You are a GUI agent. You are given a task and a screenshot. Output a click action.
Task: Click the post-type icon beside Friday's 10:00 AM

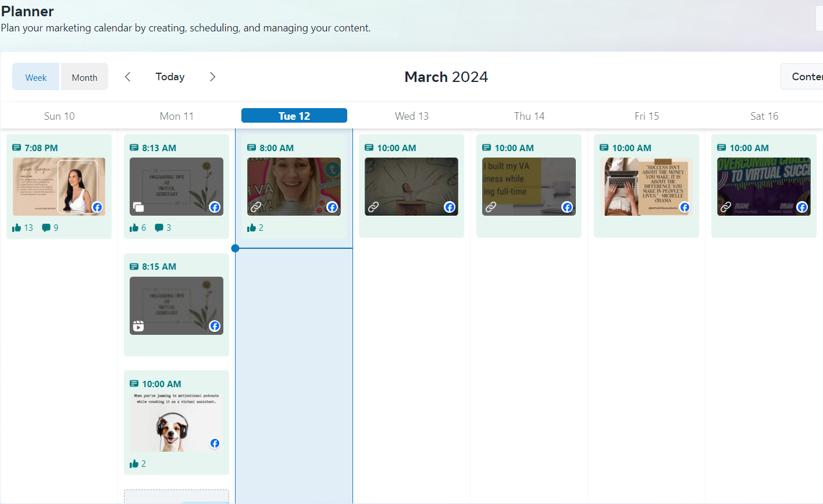tap(604, 148)
